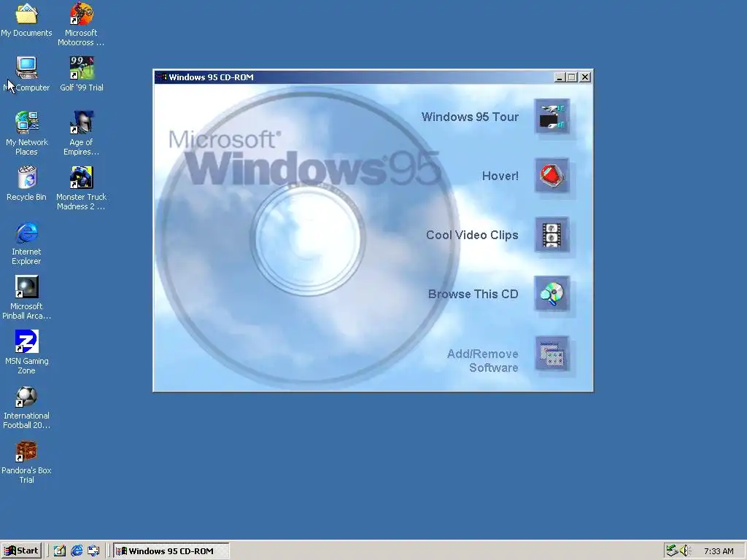Maximize the Windows 95 CD-ROM window
The height and width of the screenshot is (560, 747).
572,77
